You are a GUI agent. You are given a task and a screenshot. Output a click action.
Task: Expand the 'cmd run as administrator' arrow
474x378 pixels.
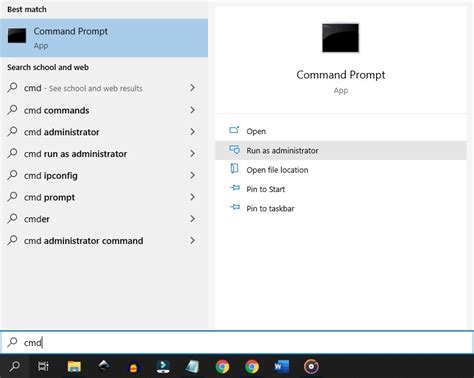click(192, 153)
